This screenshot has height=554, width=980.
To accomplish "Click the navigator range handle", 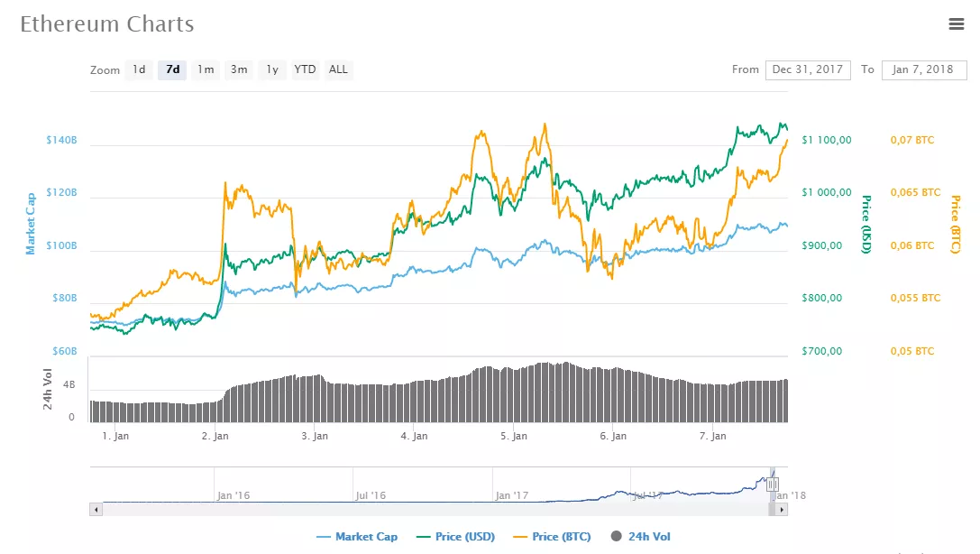I will tap(773, 485).
